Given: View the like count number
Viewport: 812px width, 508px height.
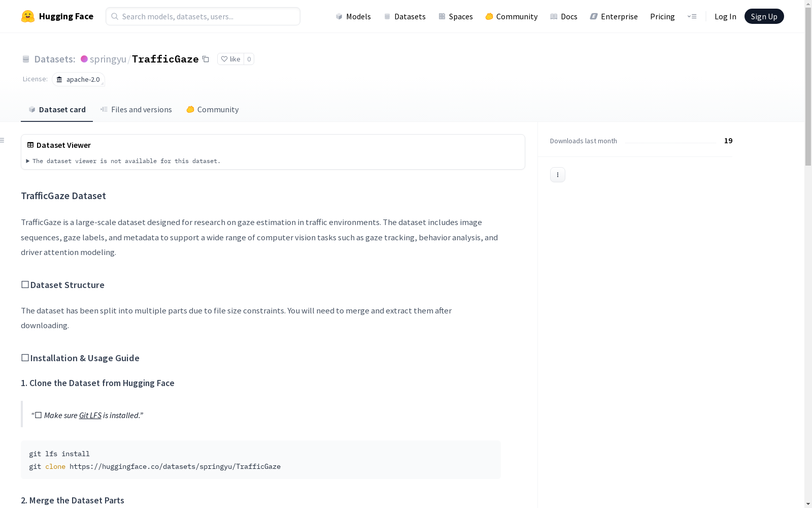Looking at the screenshot, I should pyautogui.click(x=249, y=59).
